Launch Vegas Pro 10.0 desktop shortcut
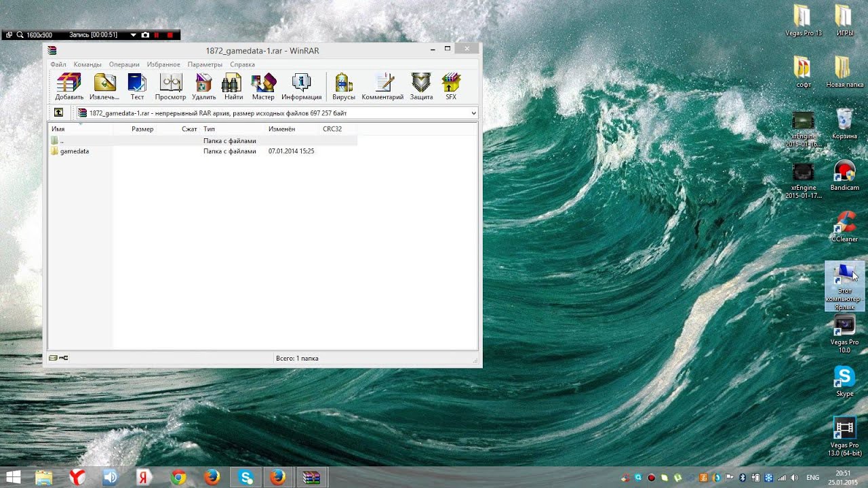This screenshot has height=488, width=868. pos(844,333)
